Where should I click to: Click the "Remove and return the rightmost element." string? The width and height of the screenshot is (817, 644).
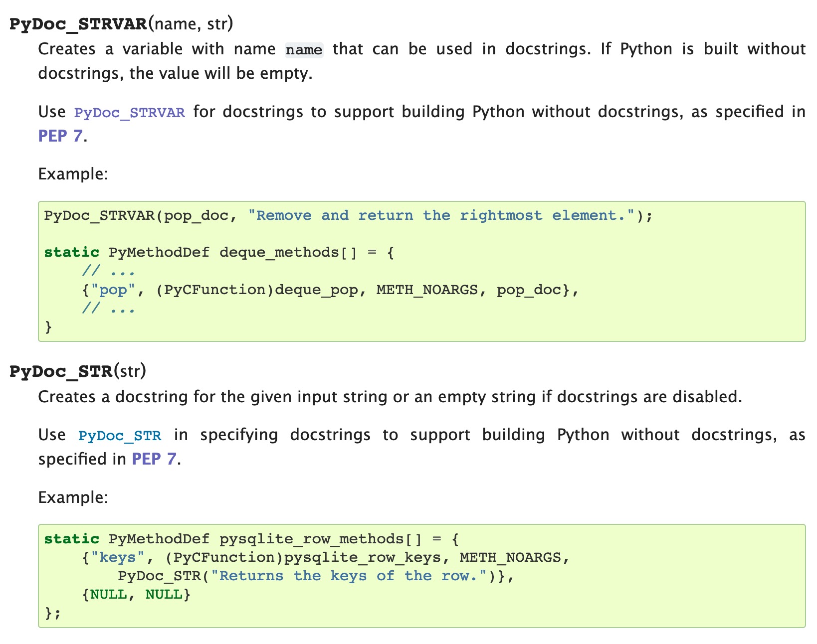(441, 215)
